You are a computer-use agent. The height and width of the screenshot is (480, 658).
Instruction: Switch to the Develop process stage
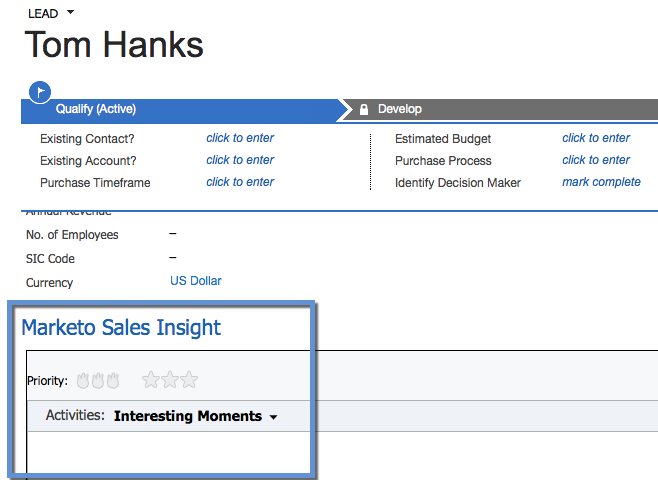[x=399, y=109]
